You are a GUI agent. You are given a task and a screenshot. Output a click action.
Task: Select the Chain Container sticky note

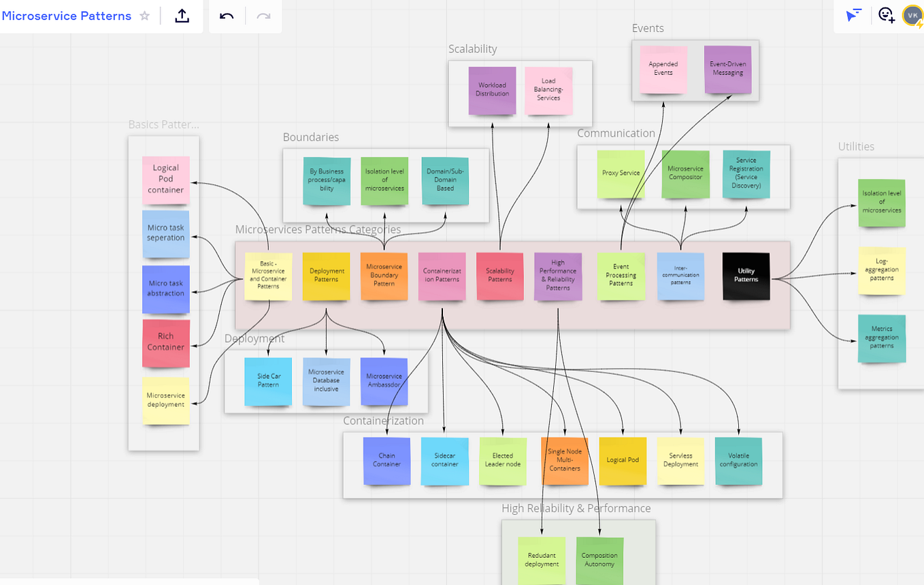(386, 461)
